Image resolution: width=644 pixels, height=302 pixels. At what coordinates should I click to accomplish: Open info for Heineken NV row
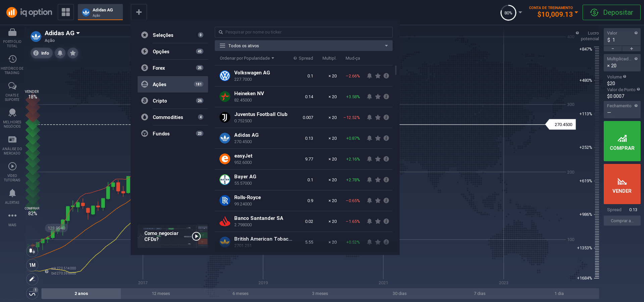(386, 97)
